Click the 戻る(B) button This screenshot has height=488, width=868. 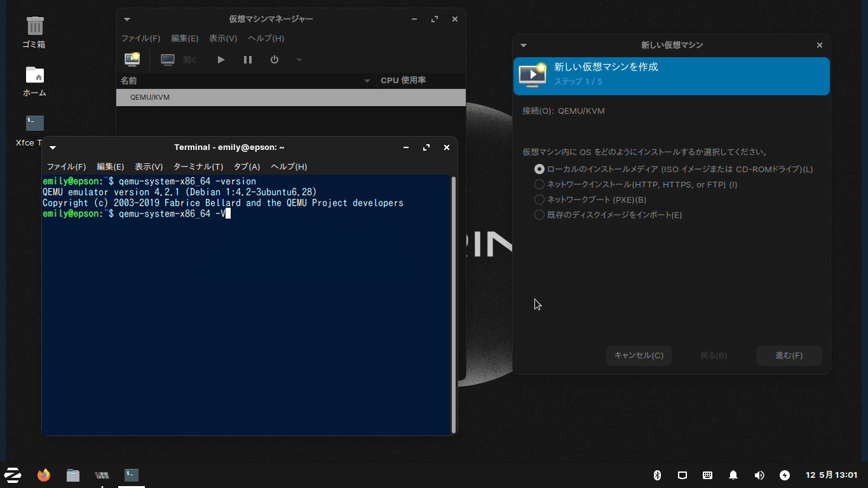point(714,356)
